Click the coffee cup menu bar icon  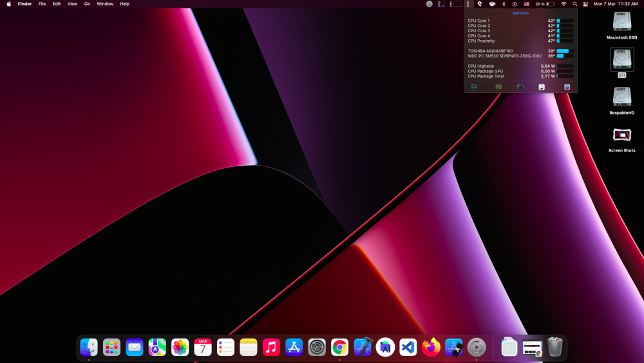492,4
